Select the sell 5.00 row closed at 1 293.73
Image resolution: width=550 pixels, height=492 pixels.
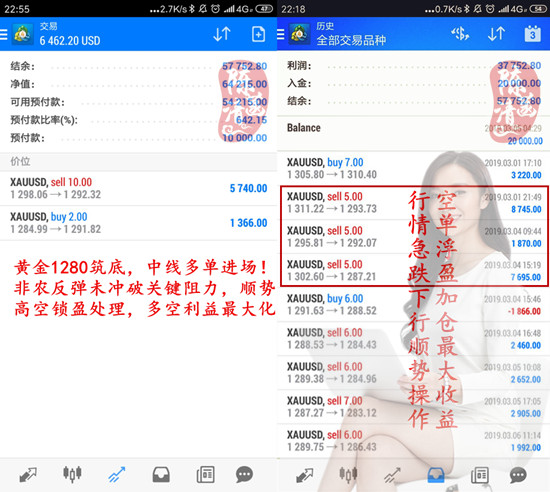click(414, 202)
